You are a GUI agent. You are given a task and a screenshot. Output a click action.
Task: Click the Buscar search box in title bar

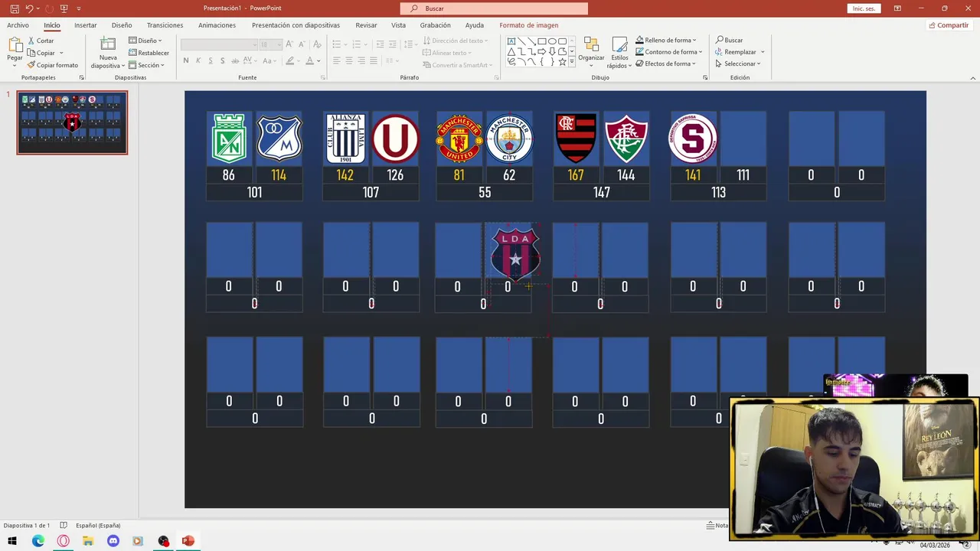(x=494, y=8)
